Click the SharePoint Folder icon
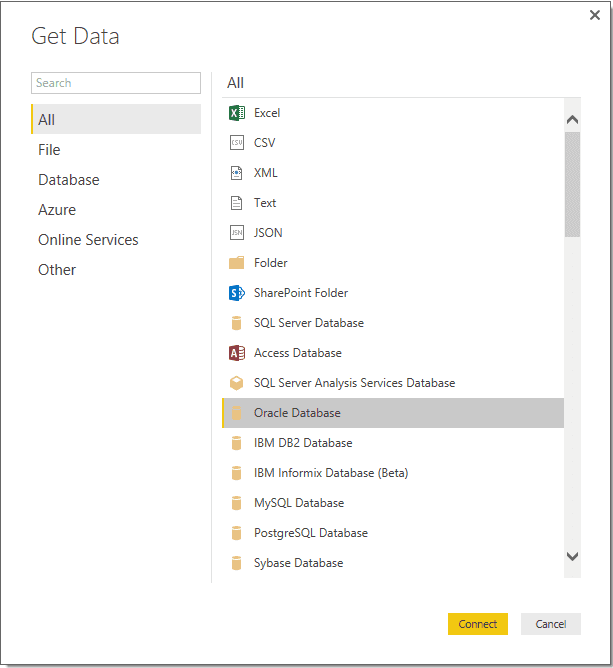The image size is (613, 668). [236, 293]
